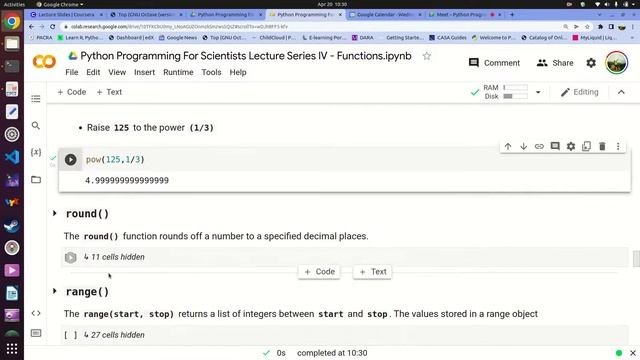
Task: Star the notebook title
Action: [427, 56]
